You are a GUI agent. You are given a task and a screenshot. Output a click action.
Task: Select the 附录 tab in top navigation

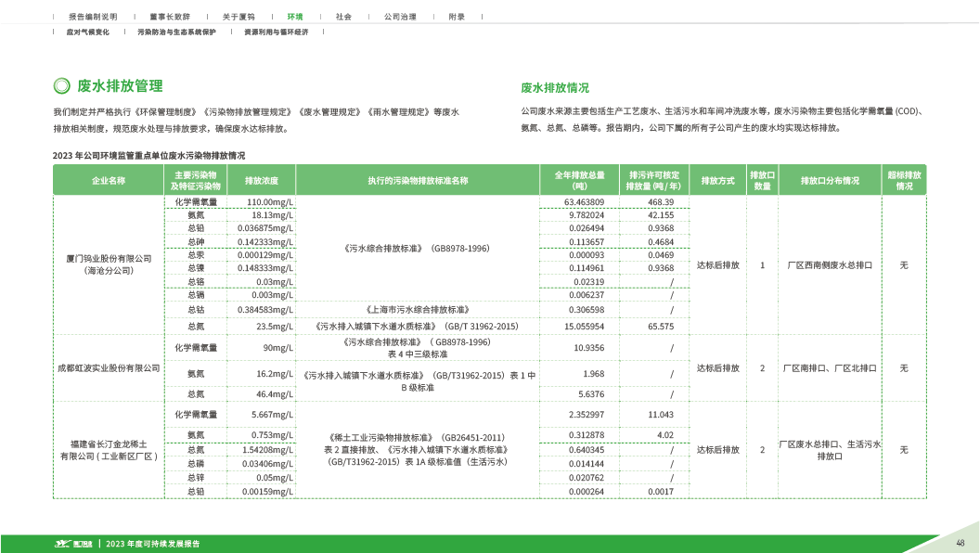pos(457,17)
